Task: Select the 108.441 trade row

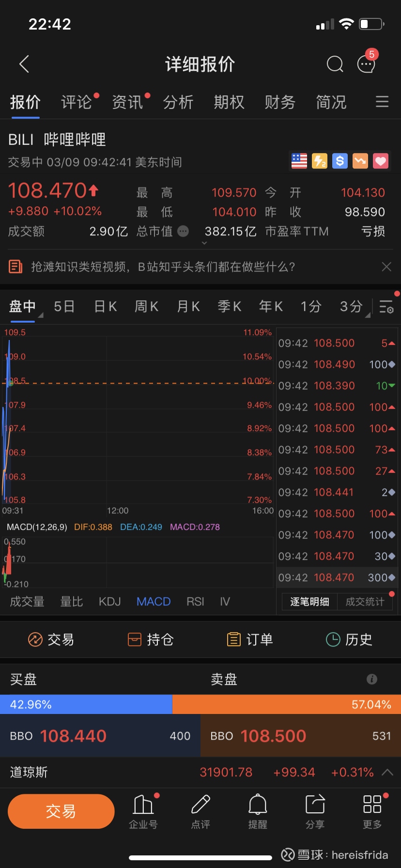Action: [337, 492]
